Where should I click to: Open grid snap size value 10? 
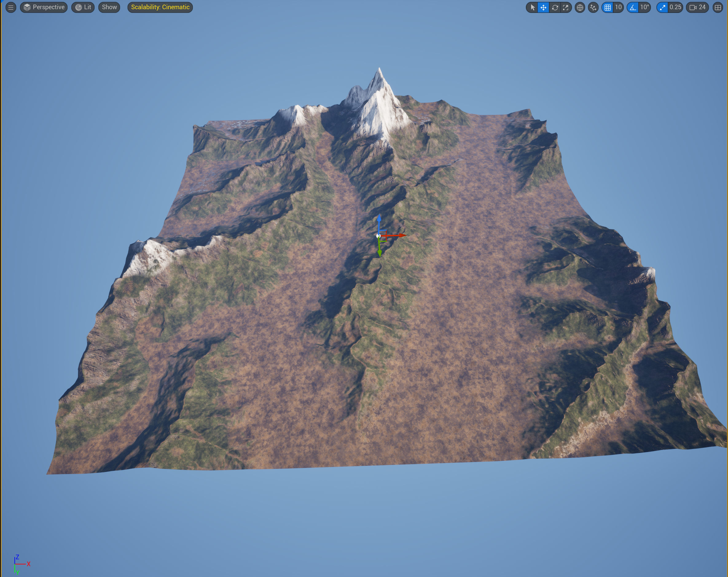(618, 7)
